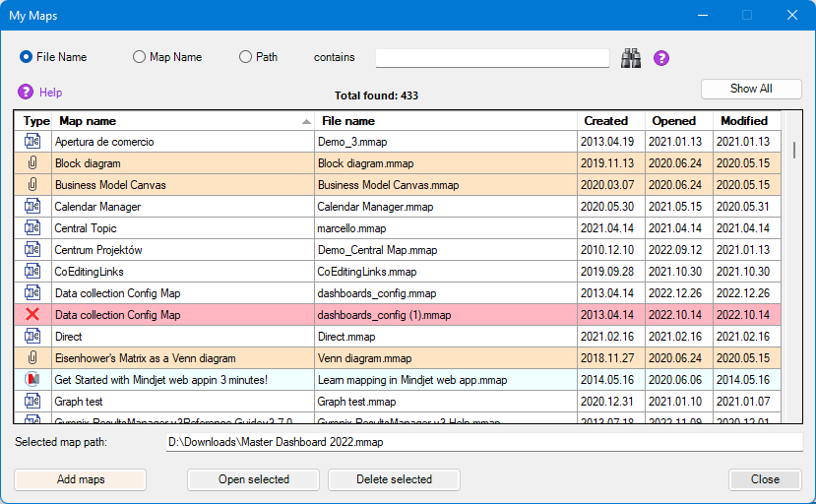
Task: Click Created date 2020.12.31 cell
Action: tap(611, 401)
